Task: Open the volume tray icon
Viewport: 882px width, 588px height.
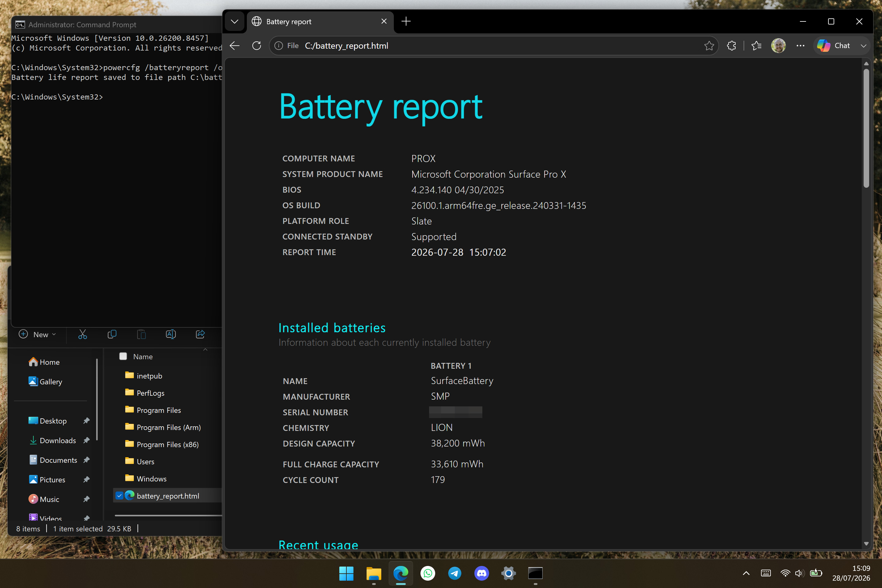Action: (799, 573)
